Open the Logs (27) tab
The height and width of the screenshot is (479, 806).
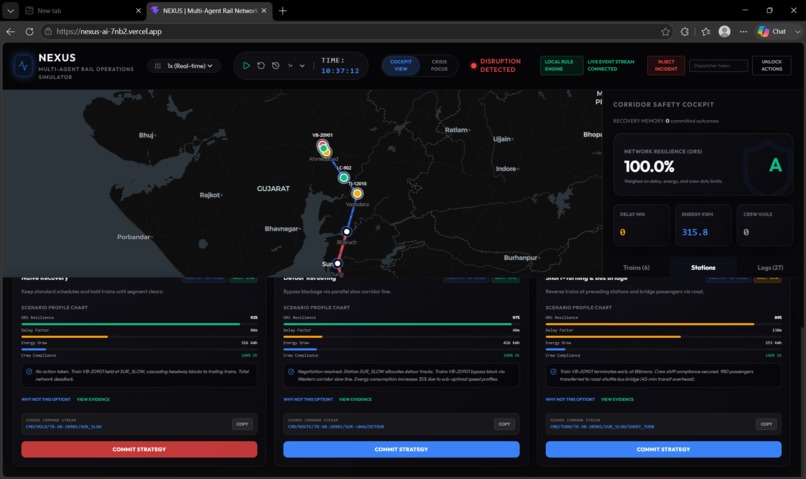point(770,268)
